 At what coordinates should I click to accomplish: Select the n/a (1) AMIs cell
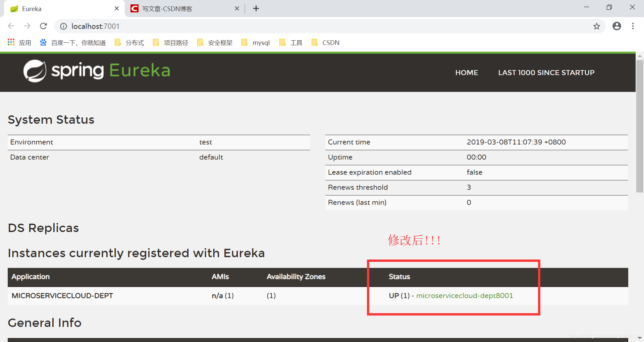coord(223,296)
